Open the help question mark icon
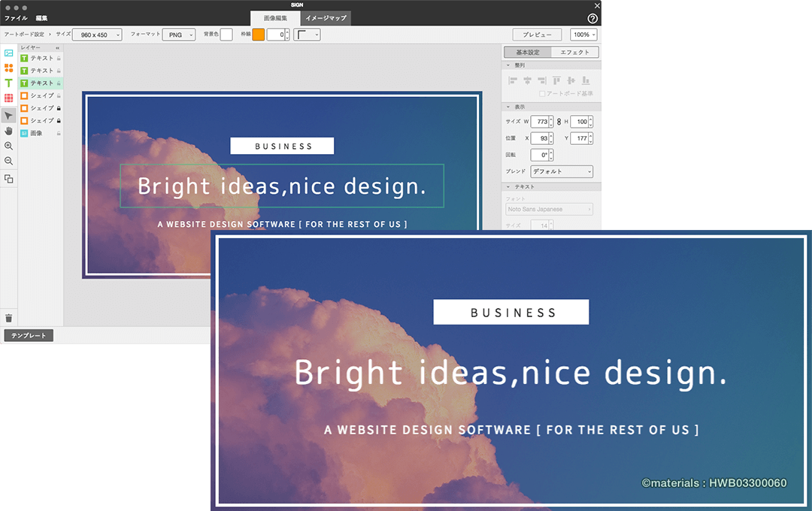This screenshot has height=511, width=812. [x=592, y=19]
